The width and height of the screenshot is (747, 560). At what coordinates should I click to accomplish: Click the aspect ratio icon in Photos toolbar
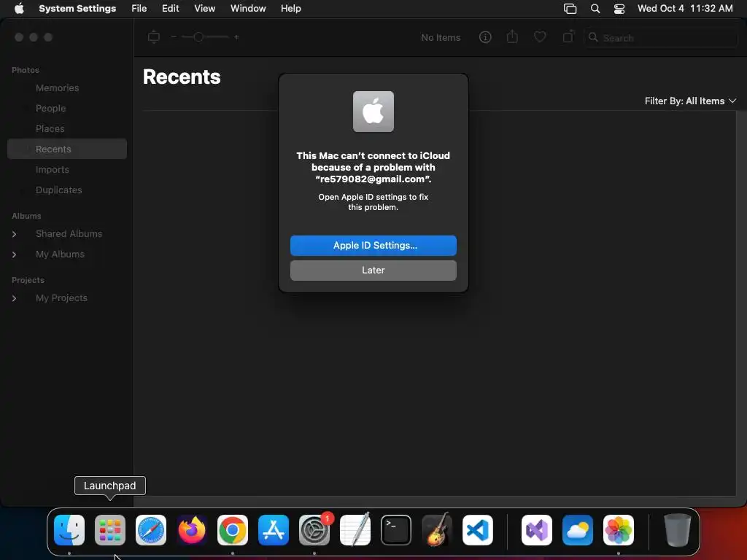point(153,36)
